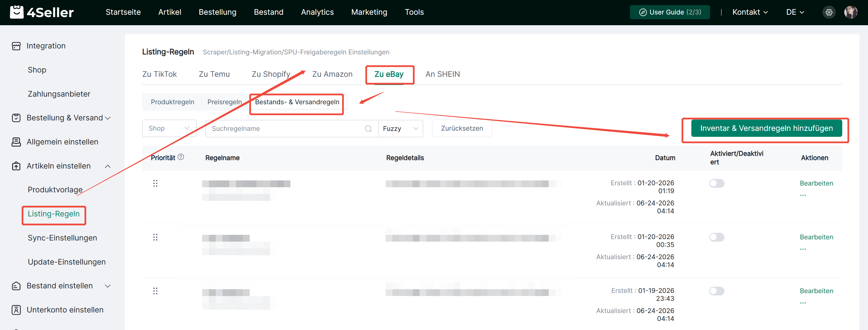868x330 pixels.
Task: Select Bestands- & Versandregeln sub-tab
Action: 297,102
